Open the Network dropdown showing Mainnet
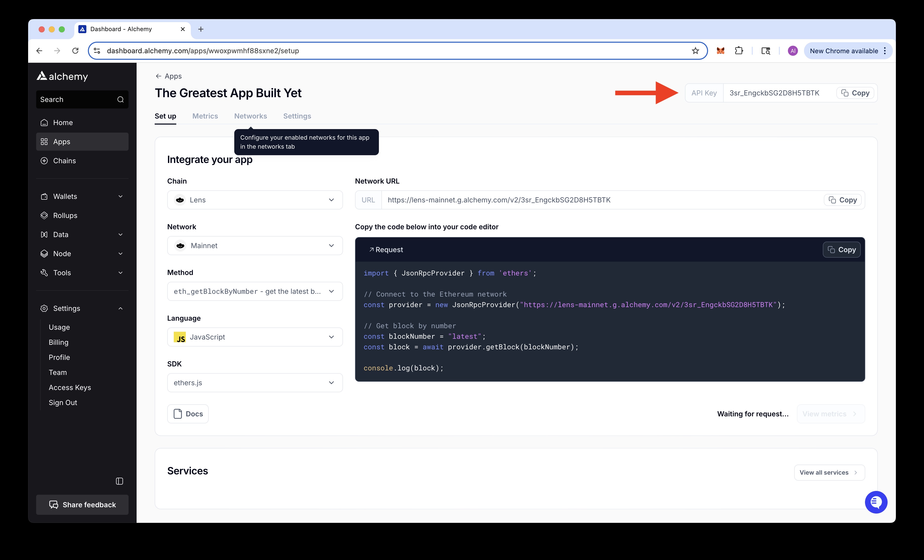The height and width of the screenshot is (560, 924). click(255, 246)
